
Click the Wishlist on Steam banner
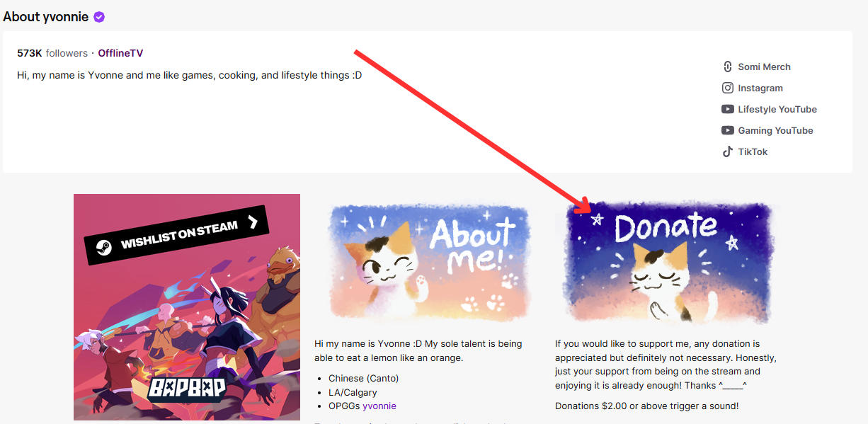[177, 234]
